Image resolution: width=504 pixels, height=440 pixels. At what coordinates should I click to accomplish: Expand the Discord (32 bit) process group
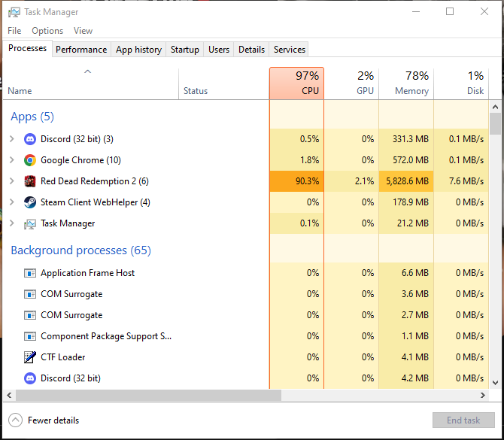(12, 139)
